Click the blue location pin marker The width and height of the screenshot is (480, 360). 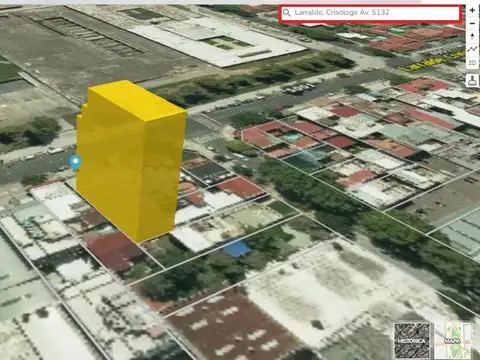point(76,163)
